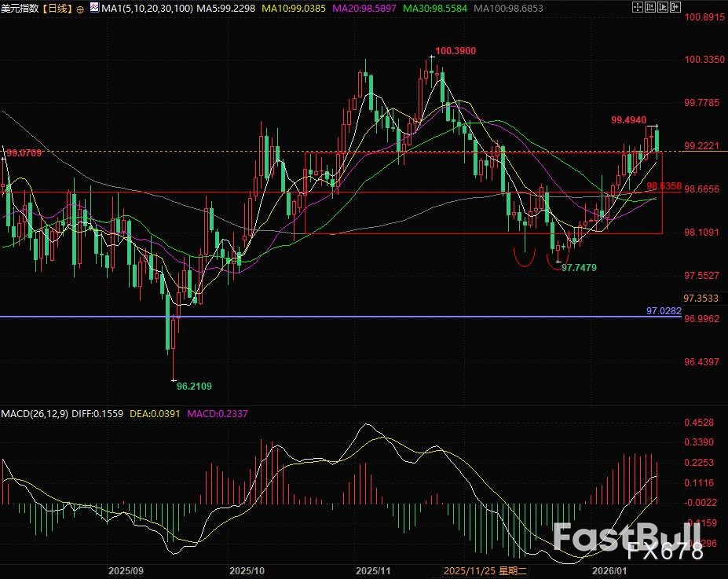This screenshot has height=579, width=728.
Task: Click the blue 97.0282 horizontal line label
Action: pos(662,311)
